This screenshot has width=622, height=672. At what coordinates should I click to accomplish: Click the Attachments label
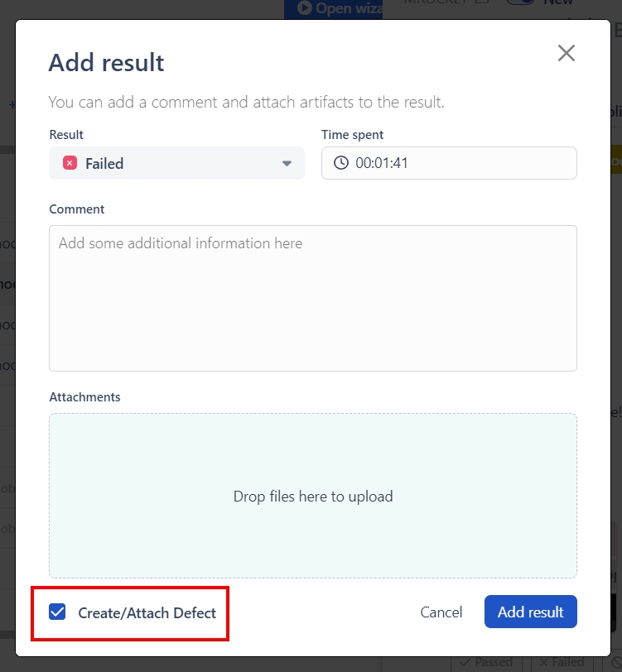click(x=84, y=397)
